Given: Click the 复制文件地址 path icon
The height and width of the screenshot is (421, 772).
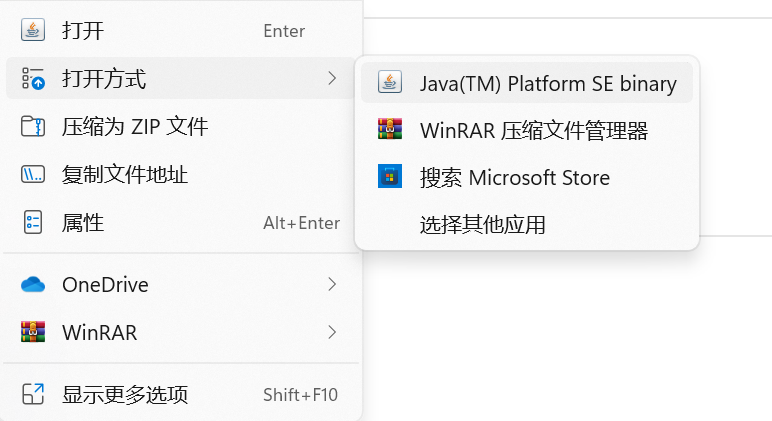Looking at the screenshot, I should pyautogui.click(x=33, y=175).
